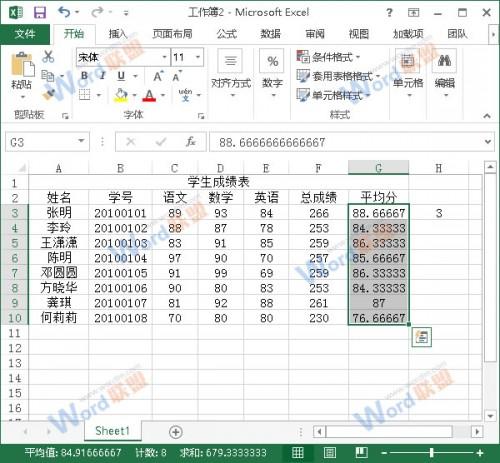
Task: Expand the borders dropdown arrow
Action: click(99, 95)
